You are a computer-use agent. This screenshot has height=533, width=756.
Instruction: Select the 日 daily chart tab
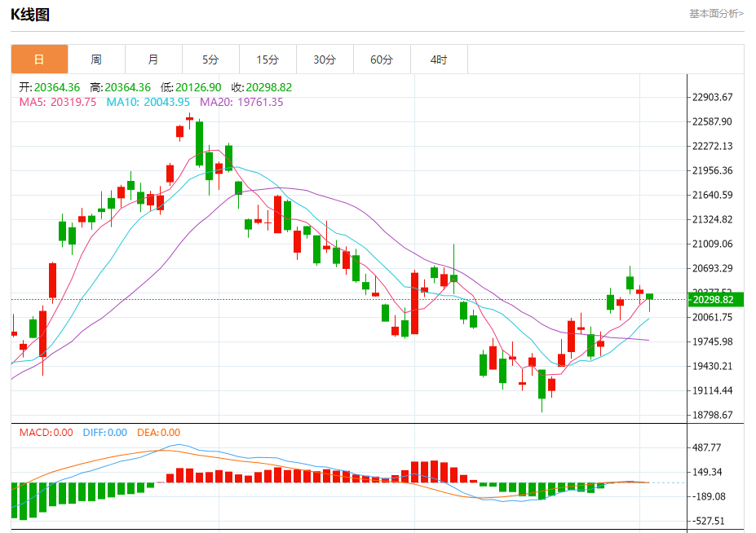point(39,59)
